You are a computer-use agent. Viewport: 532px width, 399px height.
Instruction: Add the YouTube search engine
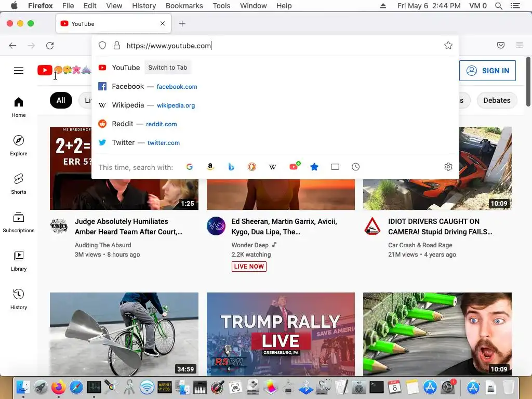294,166
